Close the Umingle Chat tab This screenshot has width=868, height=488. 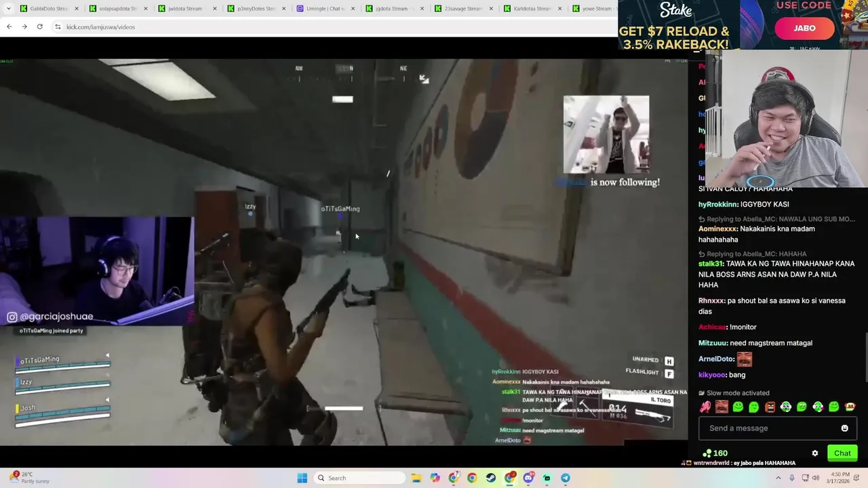(x=352, y=8)
